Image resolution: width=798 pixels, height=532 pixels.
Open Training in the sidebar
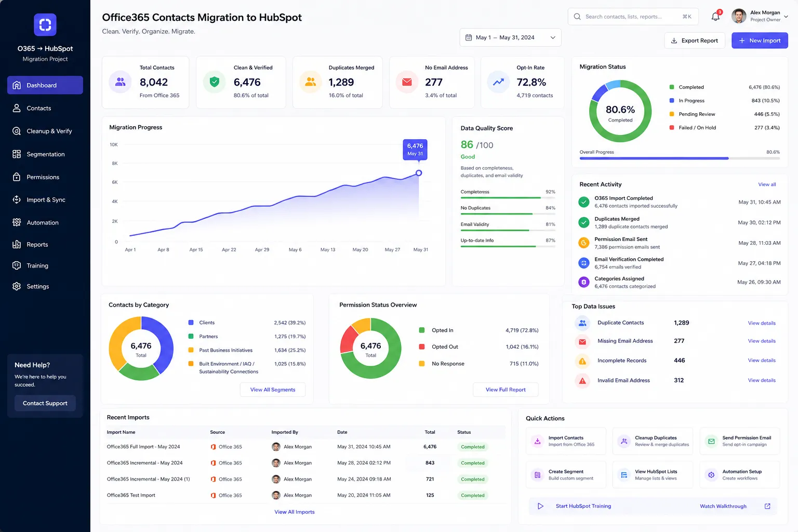click(x=45, y=265)
